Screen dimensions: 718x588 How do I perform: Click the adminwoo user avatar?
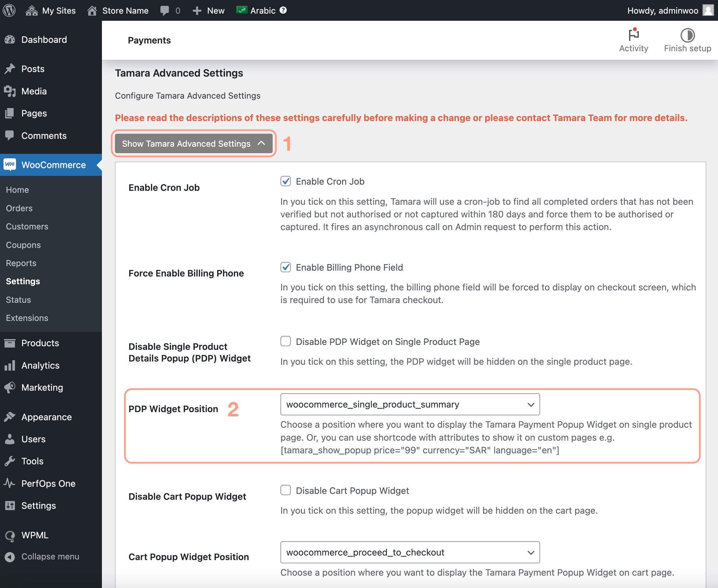pyautogui.click(x=708, y=10)
